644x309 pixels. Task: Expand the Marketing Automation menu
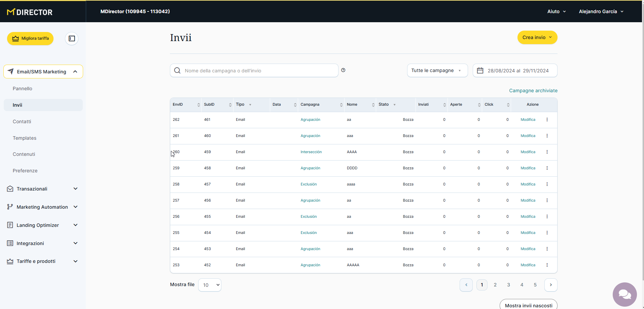pyautogui.click(x=42, y=207)
